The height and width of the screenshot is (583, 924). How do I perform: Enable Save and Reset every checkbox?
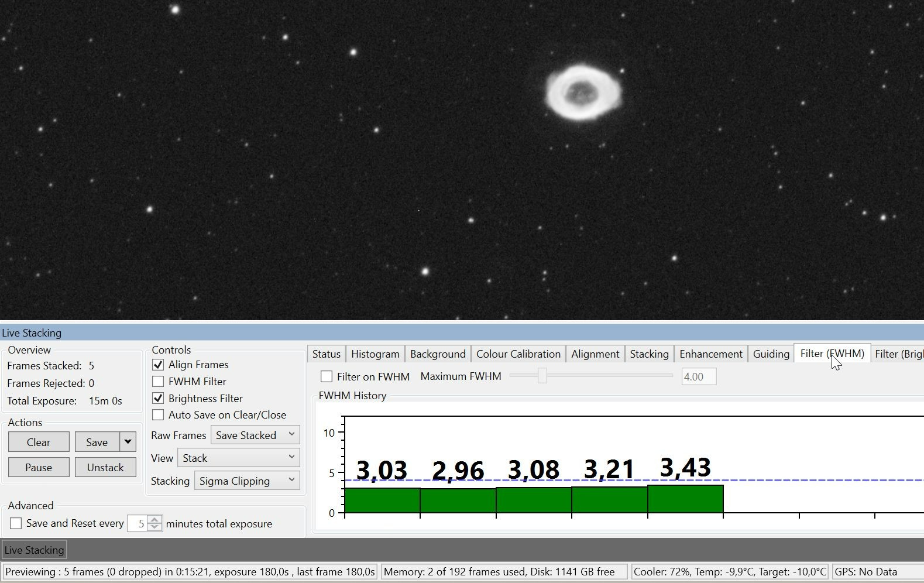(x=16, y=523)
